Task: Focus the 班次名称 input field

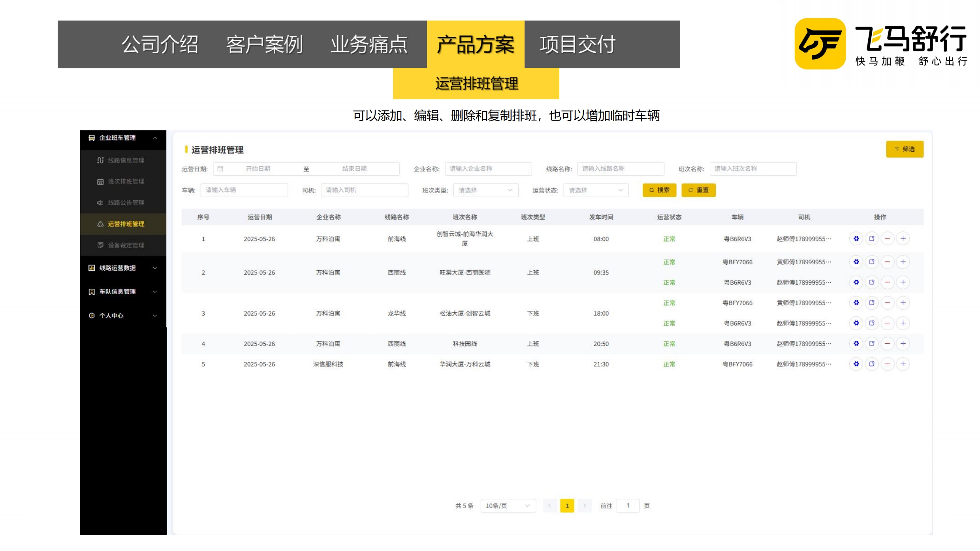Action: pyautogui.click(x=753, y=169)
